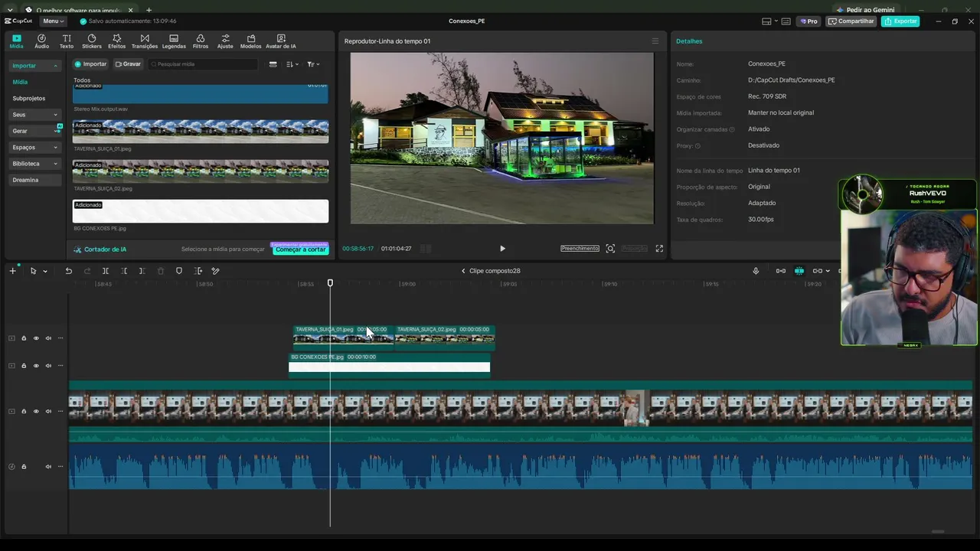Hide the BG CONEXOES PE track
The width and height of the screenshot is (980, 551).
(x=36, y=366)
